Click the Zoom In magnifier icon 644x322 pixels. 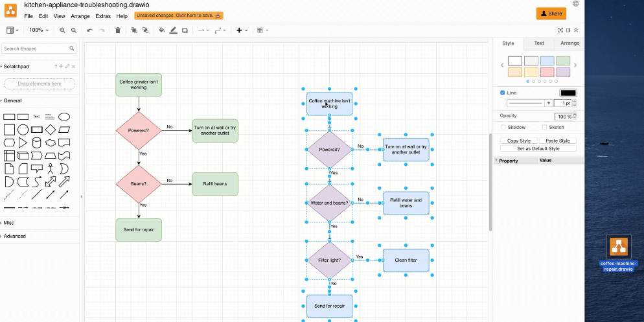(x=63, y=30)
